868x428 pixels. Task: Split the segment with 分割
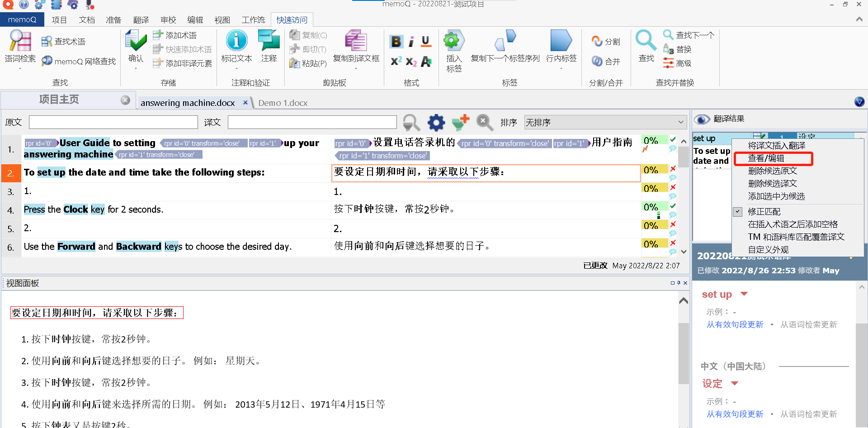606,42
